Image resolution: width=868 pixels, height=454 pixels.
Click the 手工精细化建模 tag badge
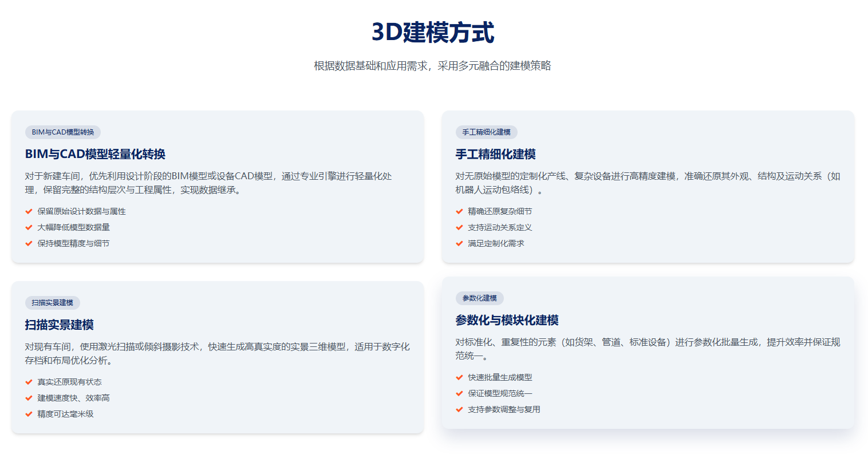[x=487, y=132]
